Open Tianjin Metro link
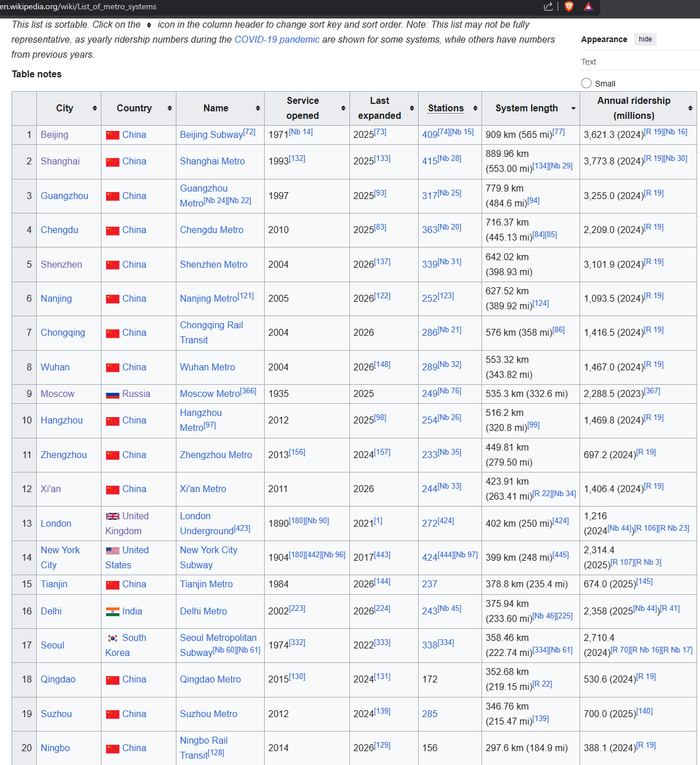Viewport: 700px width, 765px height. coord(206,584)
